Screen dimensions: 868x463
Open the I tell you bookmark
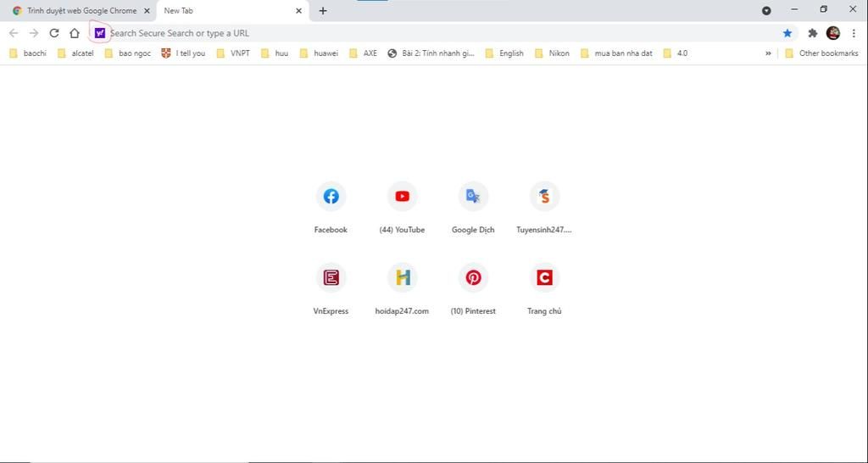183,53
